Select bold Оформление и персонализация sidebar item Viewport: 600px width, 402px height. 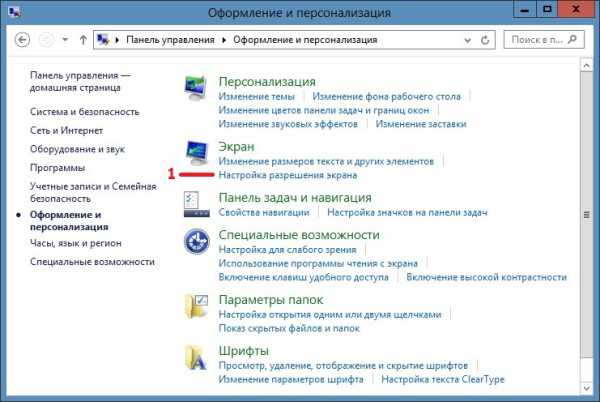pyautogui.click(x=69, y=221)
